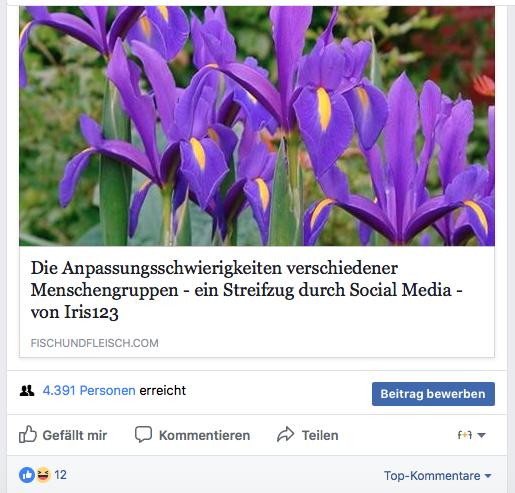Click the von Iris123 title line
Viewport: 515px width, 493px height.
tap(74, 312)
